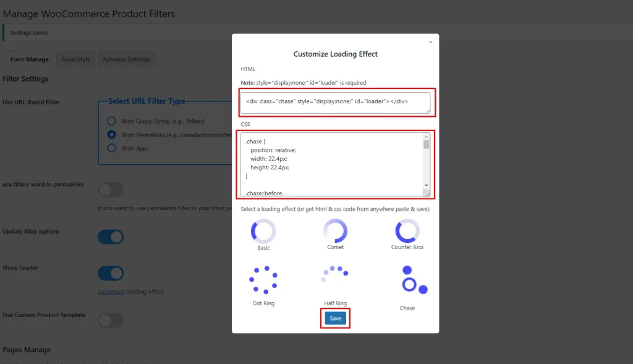Click the Filter Settings heading
Image resolution: width=633 pixels, height=364 pixels.
[x=25, y=78]
